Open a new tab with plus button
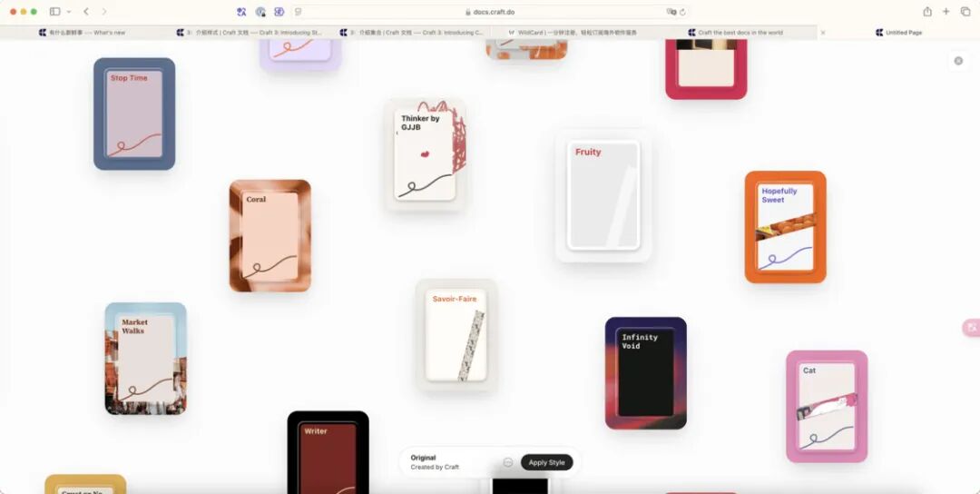 click(946, 12)
